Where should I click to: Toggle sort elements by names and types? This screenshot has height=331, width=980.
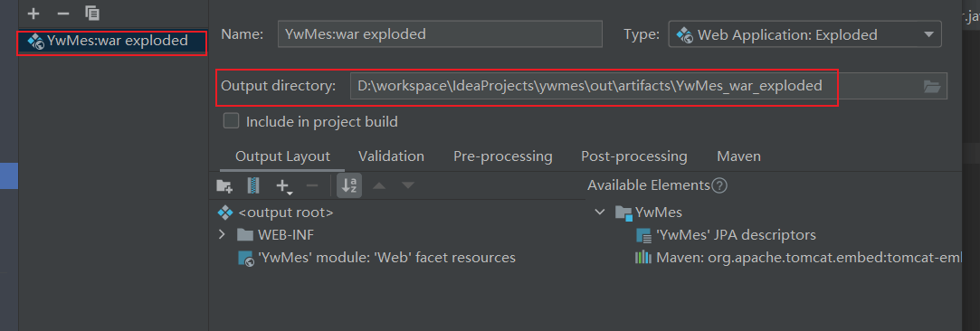tap(348, 185)
